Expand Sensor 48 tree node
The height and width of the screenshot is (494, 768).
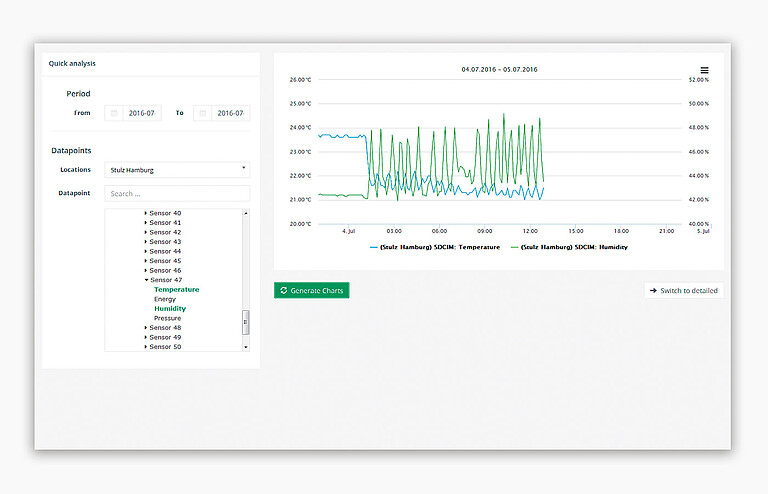(x=145, y=328)
